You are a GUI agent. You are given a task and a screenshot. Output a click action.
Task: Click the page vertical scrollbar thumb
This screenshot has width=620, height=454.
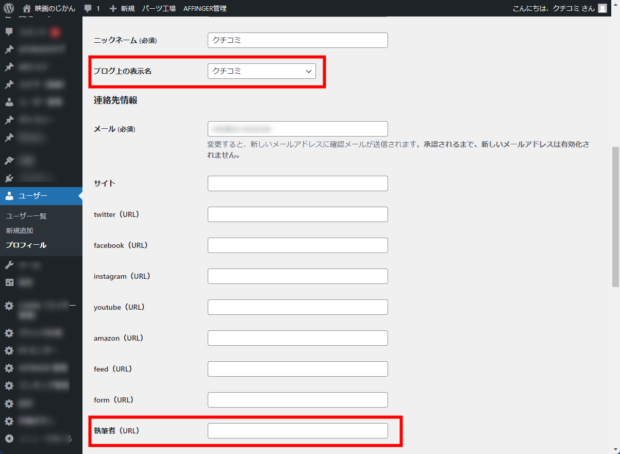(615, 217)
